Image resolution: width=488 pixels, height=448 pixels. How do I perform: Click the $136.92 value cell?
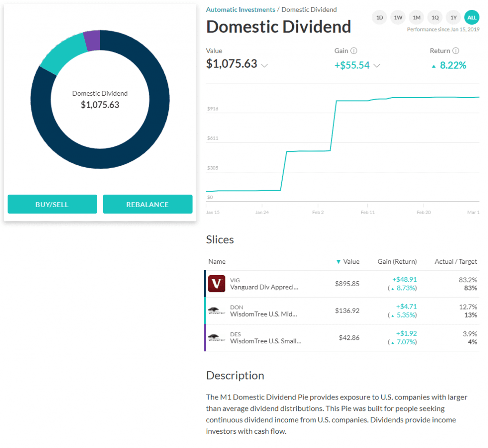tap(347, 311)
